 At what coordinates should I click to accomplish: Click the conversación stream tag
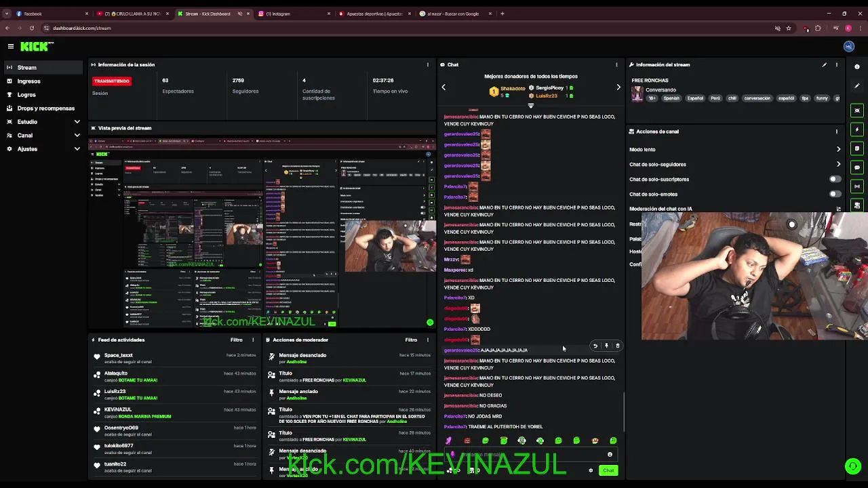coord(757,98)
